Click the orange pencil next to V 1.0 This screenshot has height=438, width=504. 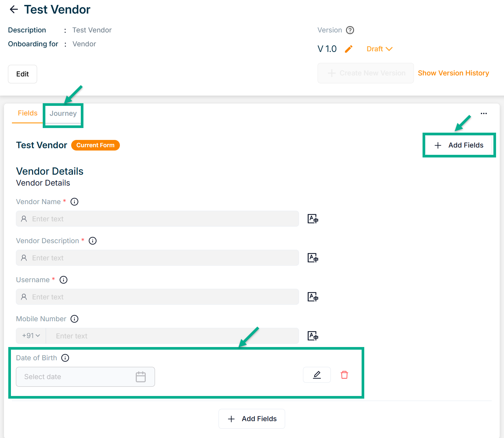coord(348,49)
